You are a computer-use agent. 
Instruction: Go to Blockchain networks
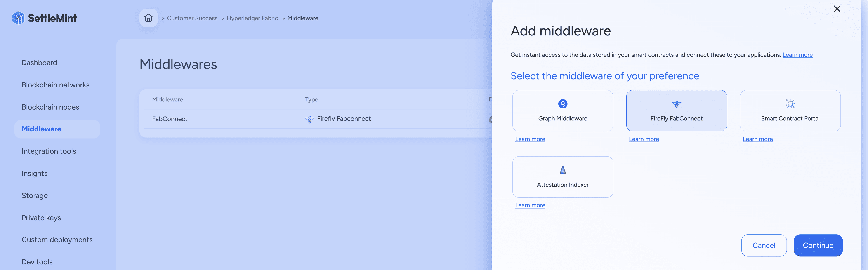(56, 85)
